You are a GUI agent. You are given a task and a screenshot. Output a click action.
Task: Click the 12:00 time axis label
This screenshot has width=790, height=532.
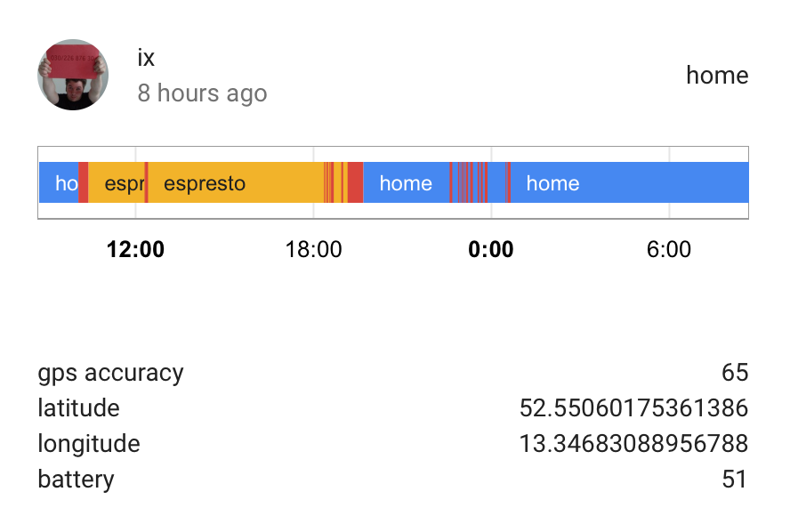coord(135,249)
